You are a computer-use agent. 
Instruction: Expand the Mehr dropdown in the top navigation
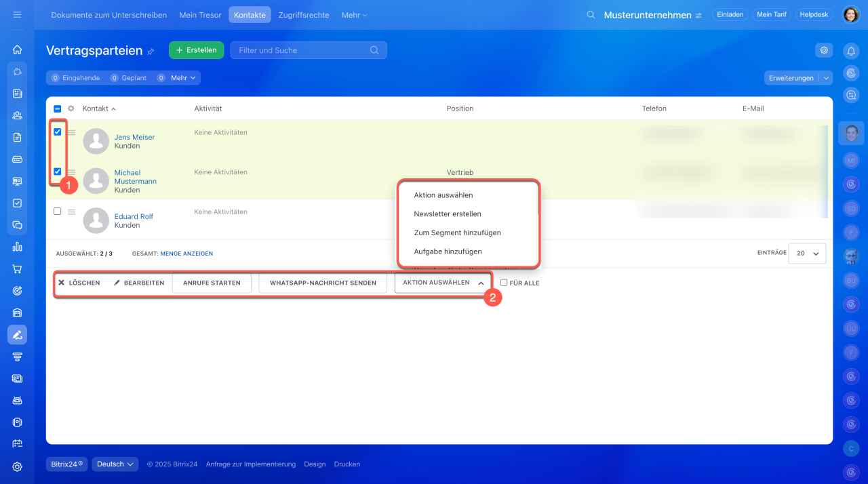tap(355, 15)
